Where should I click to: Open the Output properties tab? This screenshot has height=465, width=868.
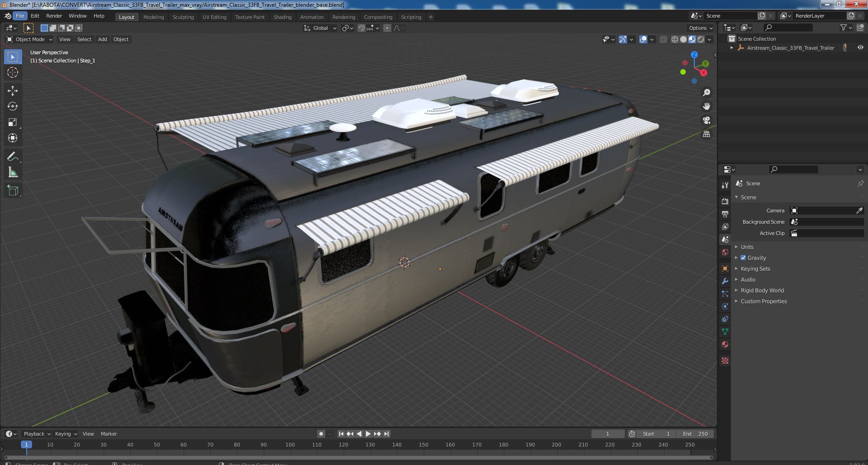click(x=725, y=214)
